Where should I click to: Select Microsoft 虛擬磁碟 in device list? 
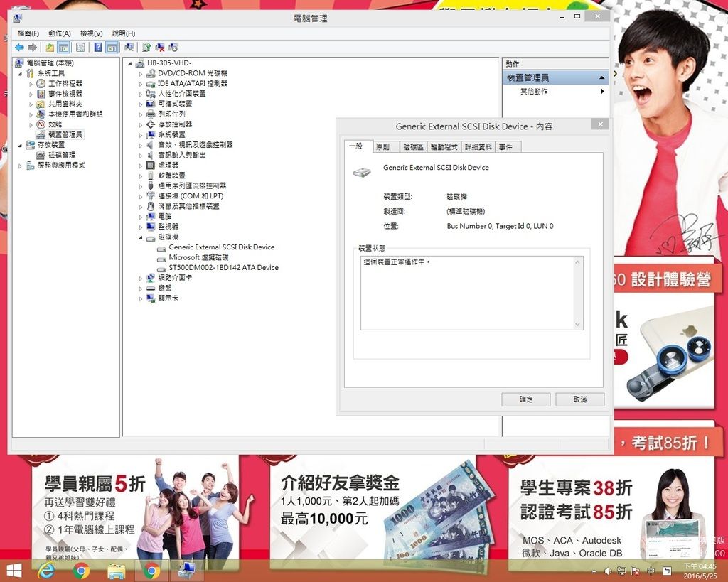tap(198, 257)
